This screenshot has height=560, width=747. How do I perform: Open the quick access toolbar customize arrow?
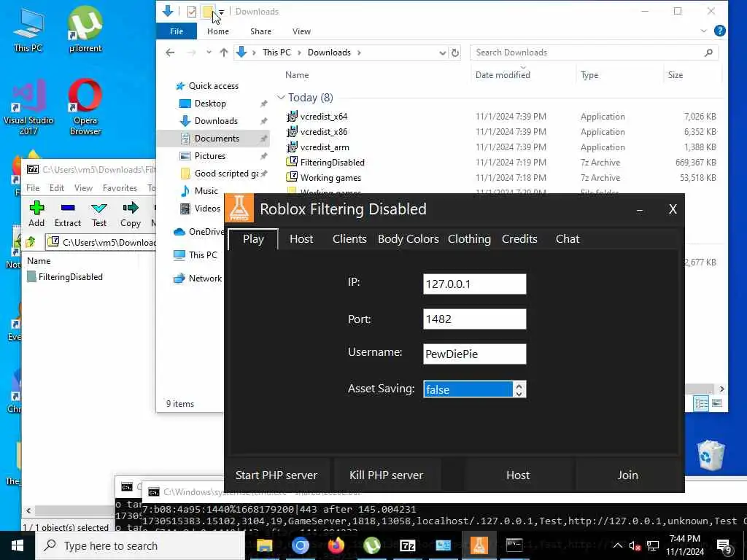pyautogui.click(x=222, y=12)
